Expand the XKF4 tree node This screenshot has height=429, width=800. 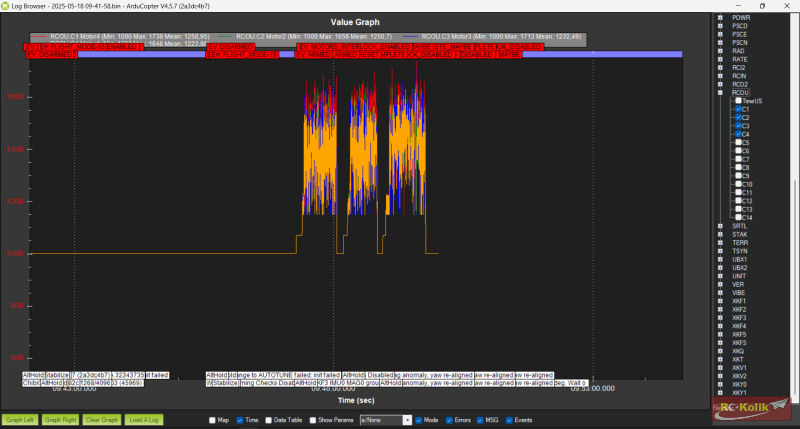[x=720, y=326]
